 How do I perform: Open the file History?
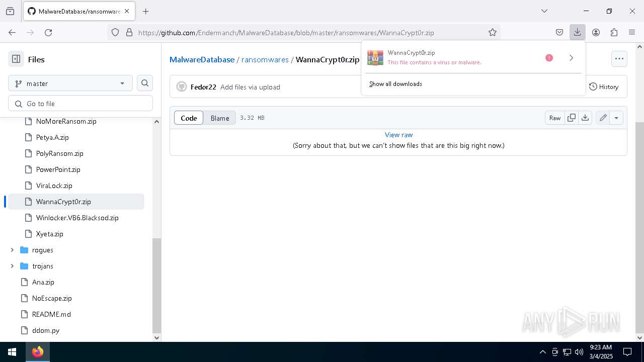(x=604, y=86)
